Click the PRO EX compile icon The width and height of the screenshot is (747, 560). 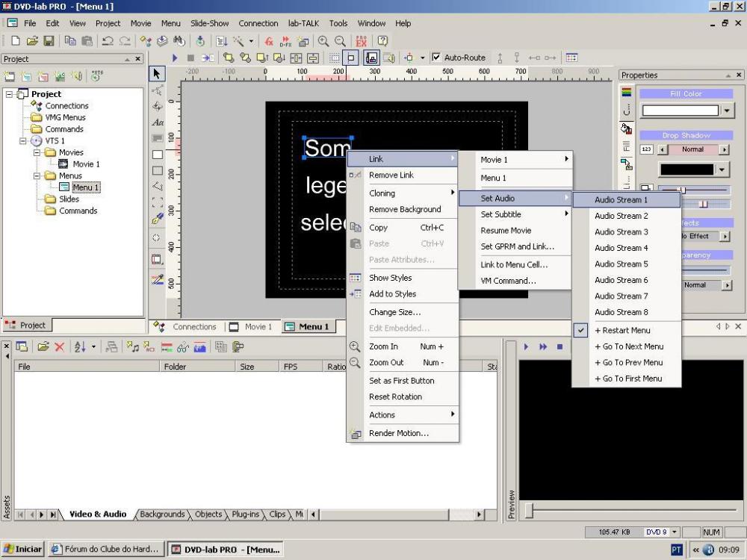coord(362,42)
